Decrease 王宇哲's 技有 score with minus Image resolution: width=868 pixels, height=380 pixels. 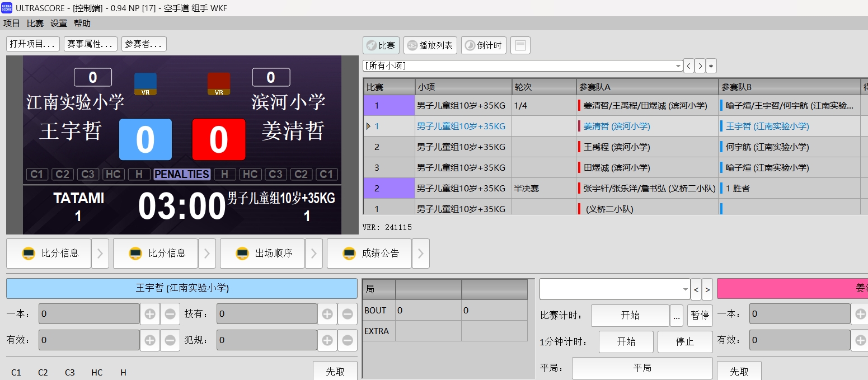(x=347, y=314)
